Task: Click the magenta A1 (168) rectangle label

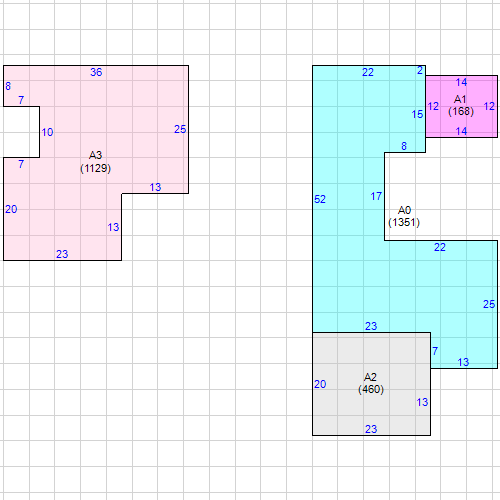Action: coord(461,105)
